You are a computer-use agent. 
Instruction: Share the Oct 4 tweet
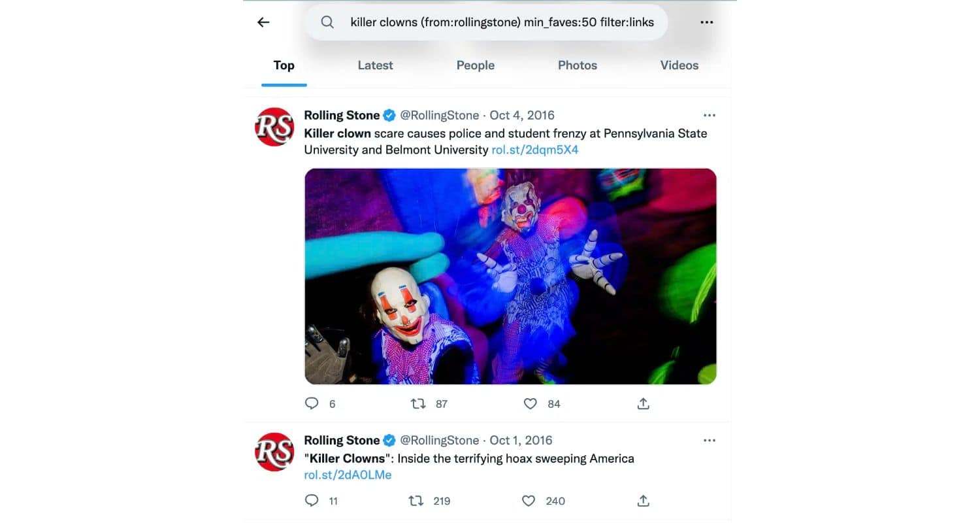click(643, 403)
